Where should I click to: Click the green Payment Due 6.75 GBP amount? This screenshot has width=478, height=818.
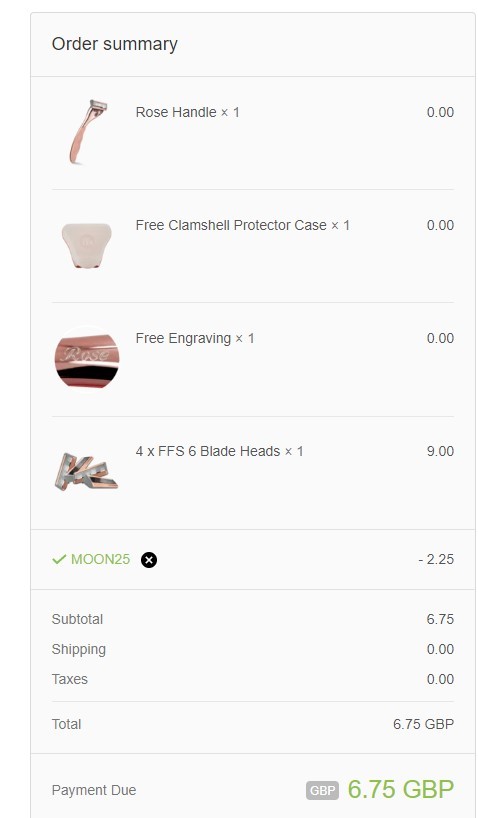point(401,790)
